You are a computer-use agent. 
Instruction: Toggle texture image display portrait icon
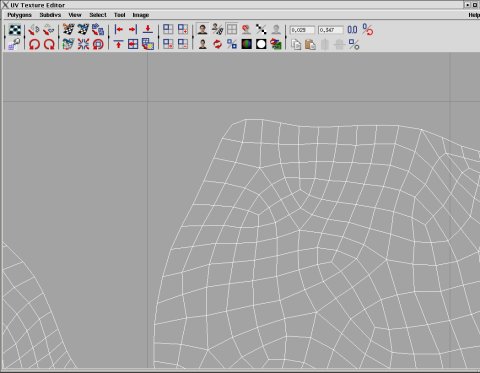203,30
